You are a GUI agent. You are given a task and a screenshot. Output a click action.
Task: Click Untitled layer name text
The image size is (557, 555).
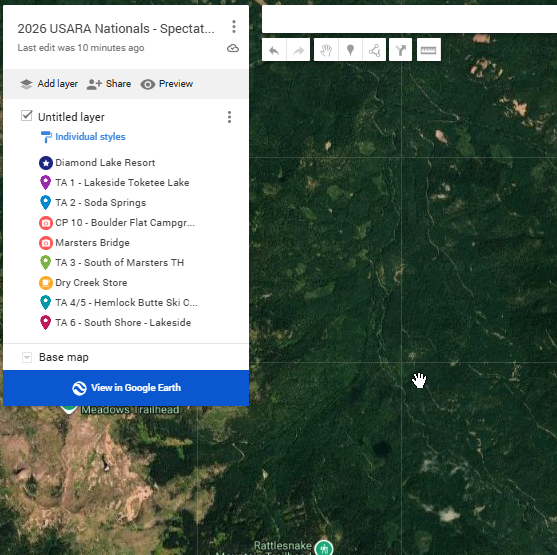pos(71,117)
